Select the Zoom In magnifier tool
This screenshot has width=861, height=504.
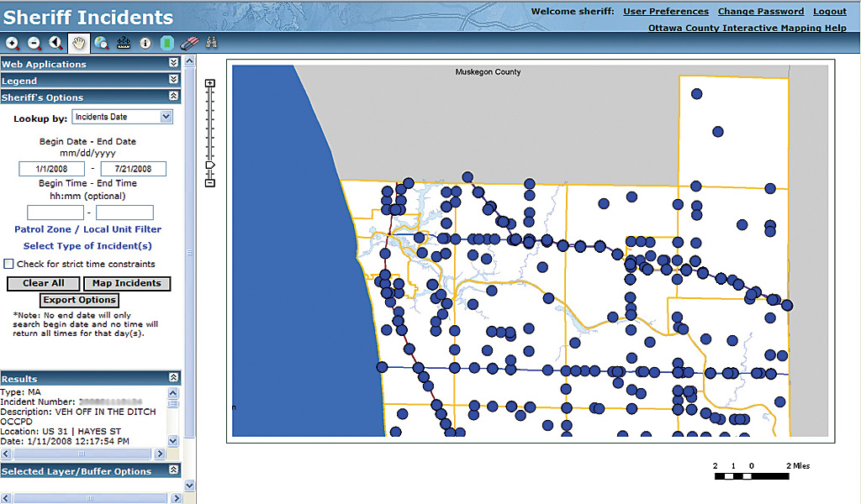[12, 43]
